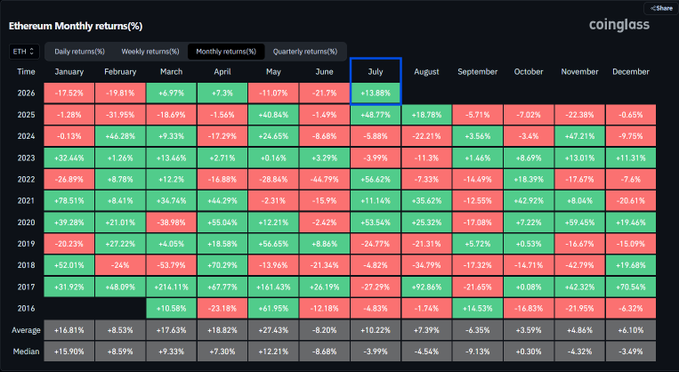
Task: Click the 2023 row label
Action: 26,158
